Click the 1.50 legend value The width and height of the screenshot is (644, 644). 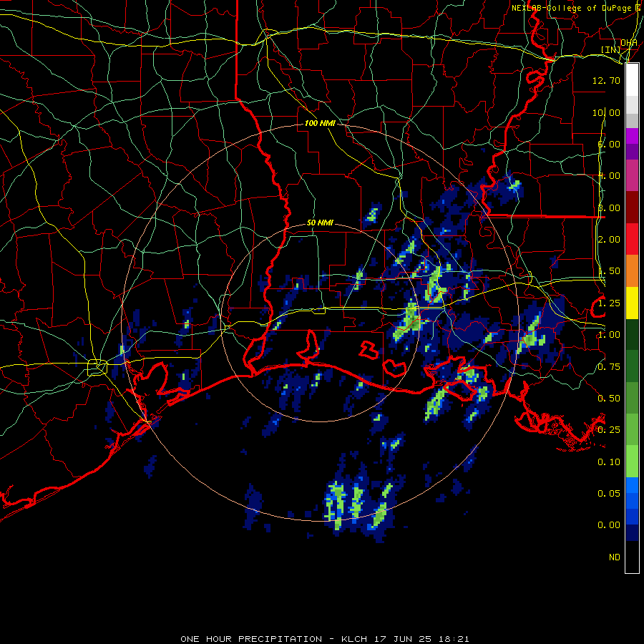609,271
